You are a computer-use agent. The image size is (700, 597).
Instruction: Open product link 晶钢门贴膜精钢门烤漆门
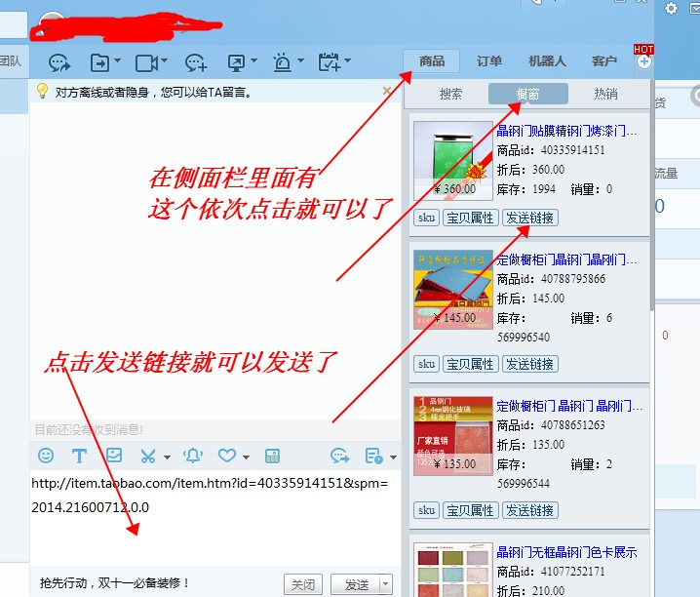point(566,131)
